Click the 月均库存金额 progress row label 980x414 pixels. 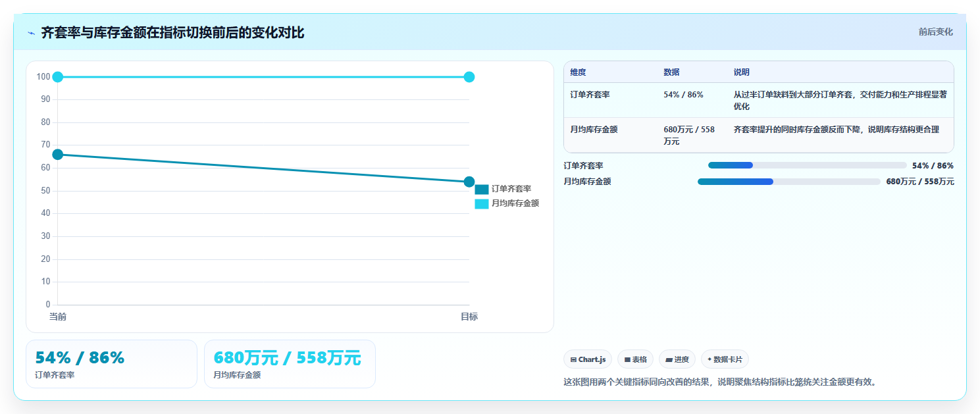tap(588, 182)
